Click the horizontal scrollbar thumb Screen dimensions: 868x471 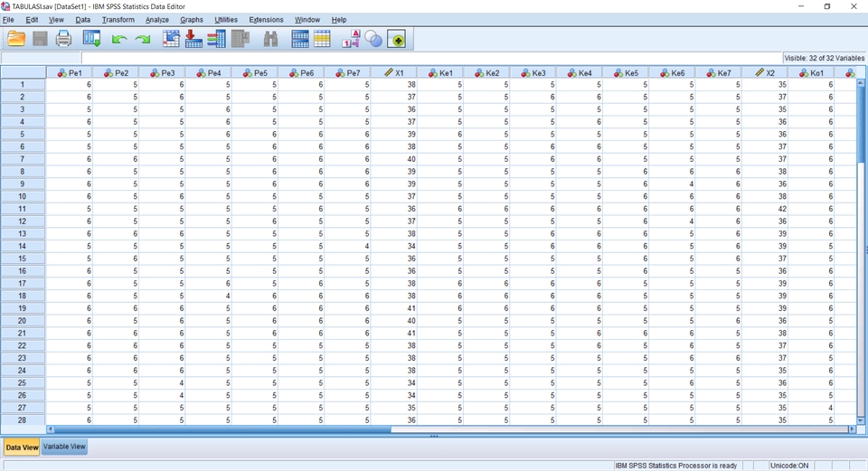pyautogui.click(x=222, y=429)
